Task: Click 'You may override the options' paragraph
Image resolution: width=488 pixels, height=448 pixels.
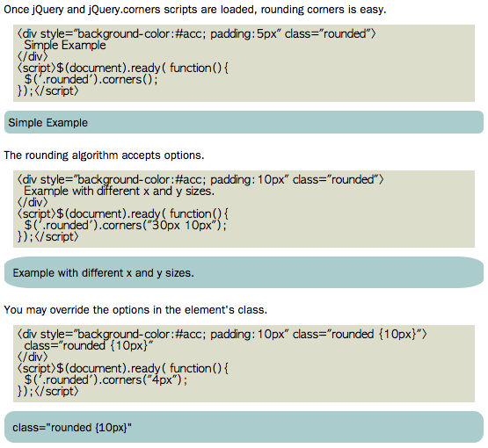Action: tap(135, 310)
